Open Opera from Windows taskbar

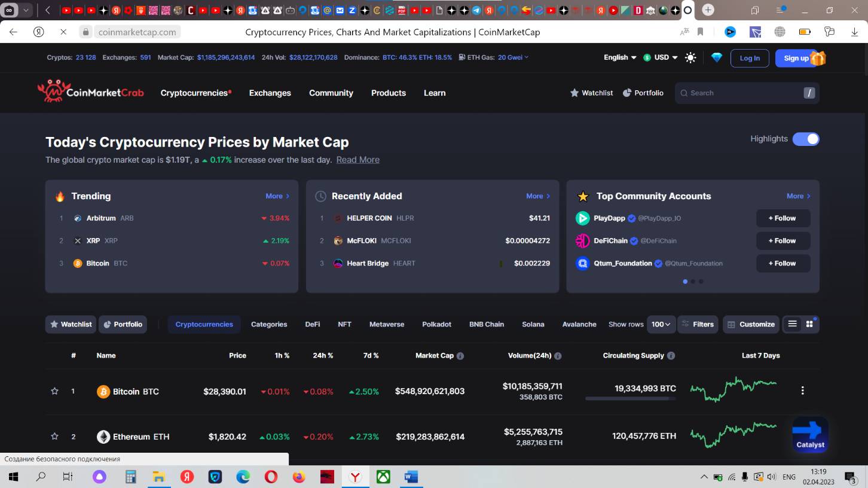(271, 477)
